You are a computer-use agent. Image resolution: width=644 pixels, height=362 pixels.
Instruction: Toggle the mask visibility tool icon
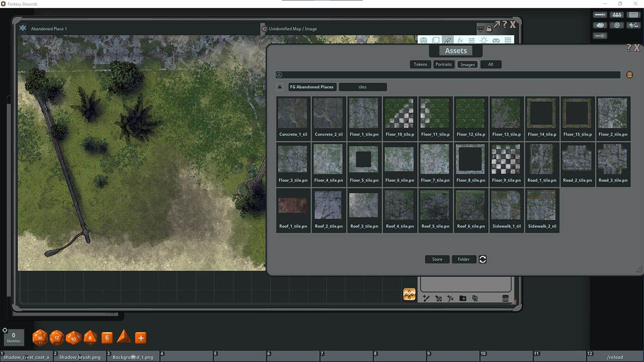click(x=496, y=40)
